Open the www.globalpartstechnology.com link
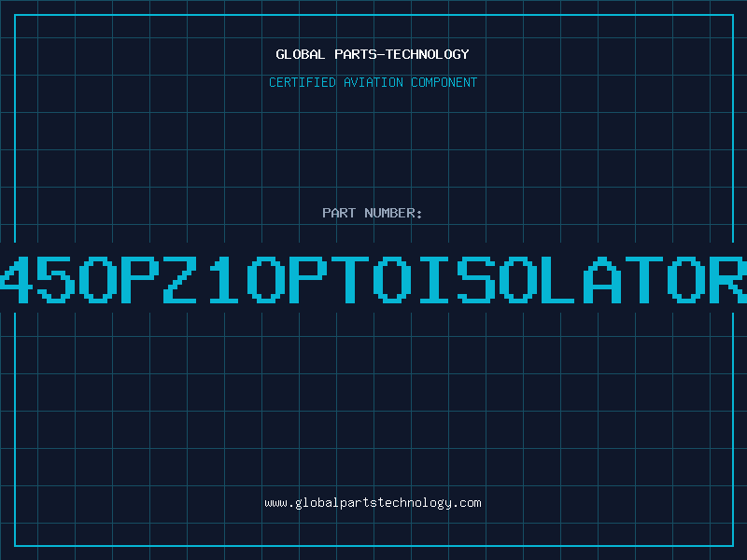This screenshot has width=747, height=560. [373, 503]
